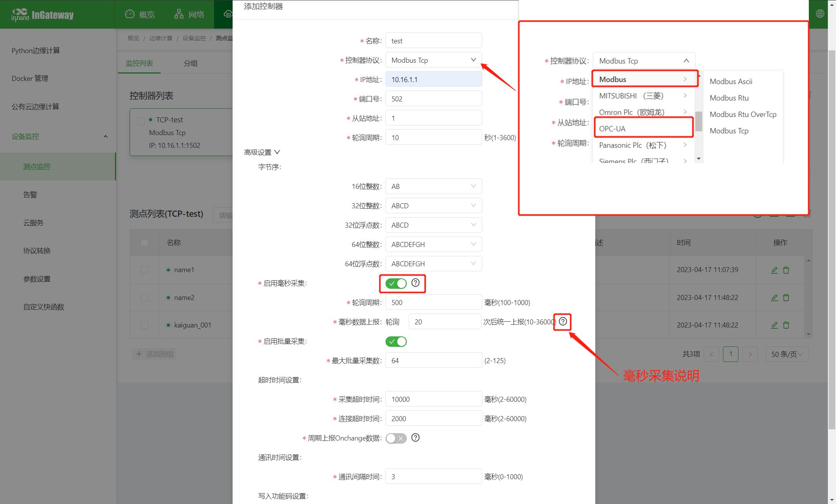Open 16位整数 byte order dropdown
The image size is (836, 504).
click(433, 186)
